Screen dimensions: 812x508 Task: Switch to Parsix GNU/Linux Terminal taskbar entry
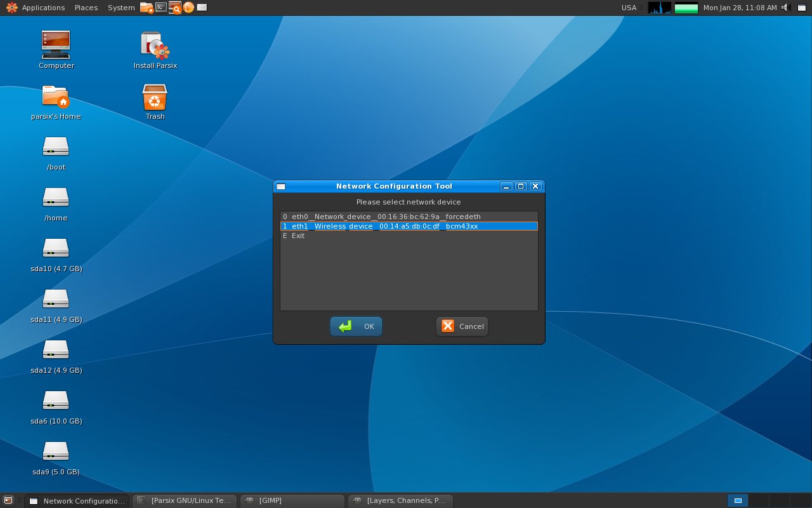(185, 500)
